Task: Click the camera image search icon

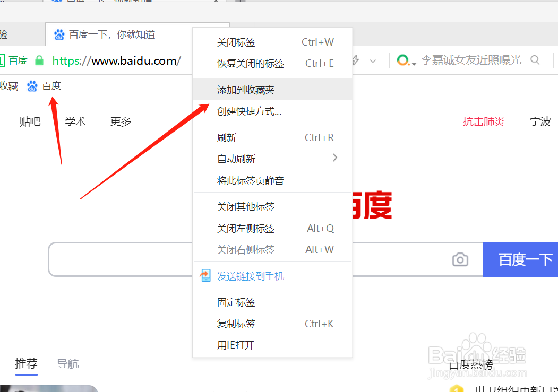Action: coord(460,259)
